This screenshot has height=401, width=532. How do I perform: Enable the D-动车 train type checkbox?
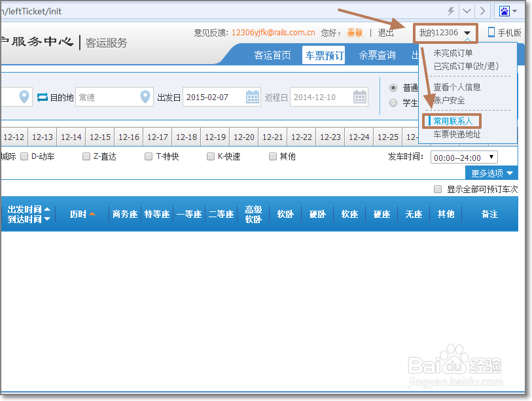(24, 156)
